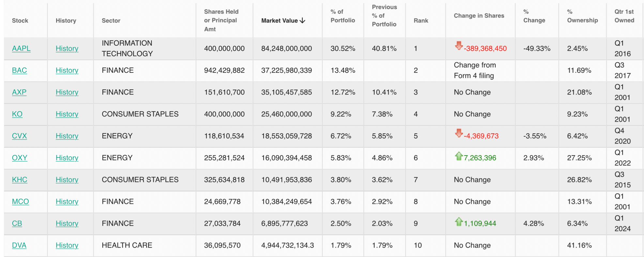Open the MCO ticker link
Viewport: 644px width, 257px height.
(x=20, y=202)
